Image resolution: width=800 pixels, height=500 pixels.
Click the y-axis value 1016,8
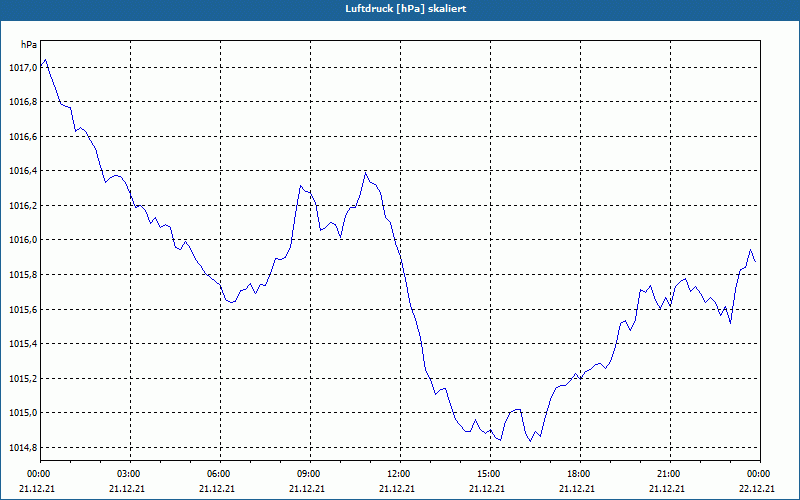pos(23,102)
